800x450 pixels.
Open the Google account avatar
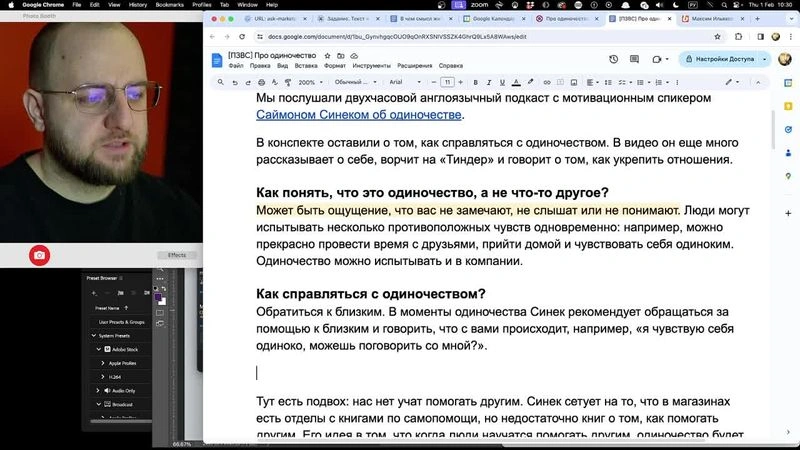[x=785, y=59]
